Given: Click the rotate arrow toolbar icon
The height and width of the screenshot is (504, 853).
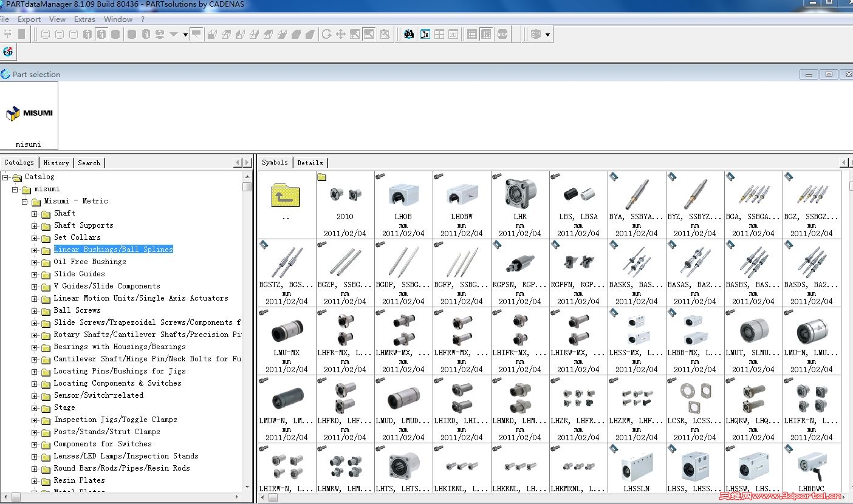Looking at the screenshot, I should click(327, 35).
